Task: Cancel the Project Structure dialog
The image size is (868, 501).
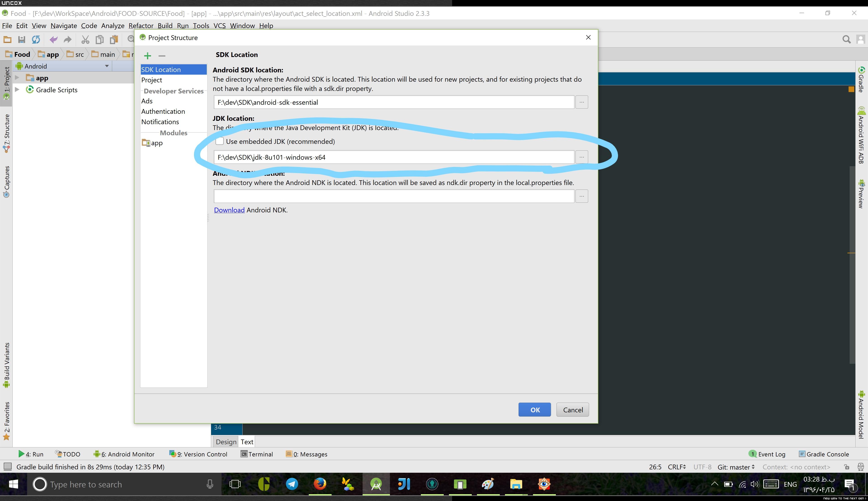Action: click(x=573, y=410)
